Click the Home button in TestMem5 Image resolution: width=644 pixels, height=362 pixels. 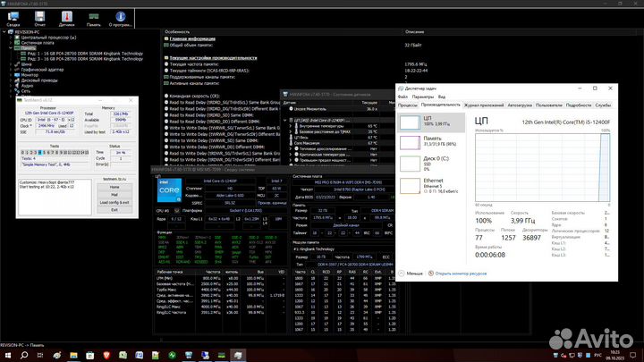[x=114, y=187]
